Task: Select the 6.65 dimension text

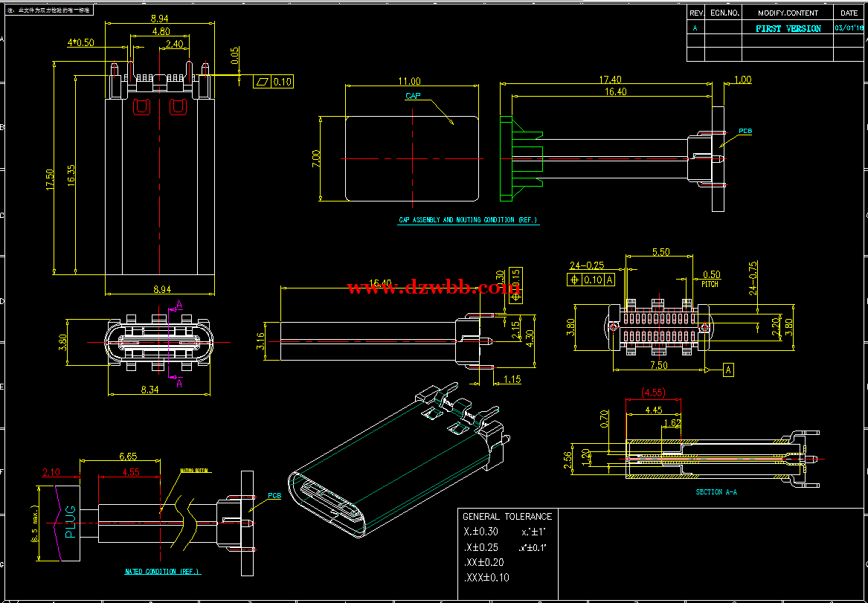Action: click(x=128, y=457)
